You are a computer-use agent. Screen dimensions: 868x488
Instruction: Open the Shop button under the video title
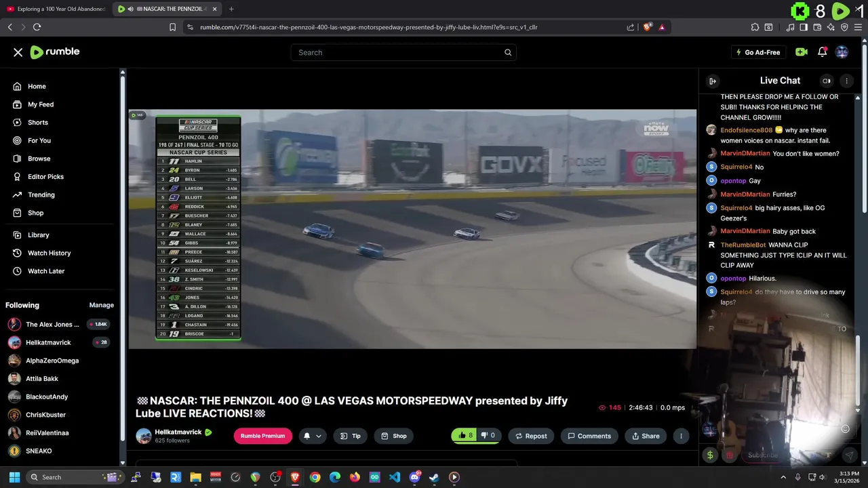[394, 436]
